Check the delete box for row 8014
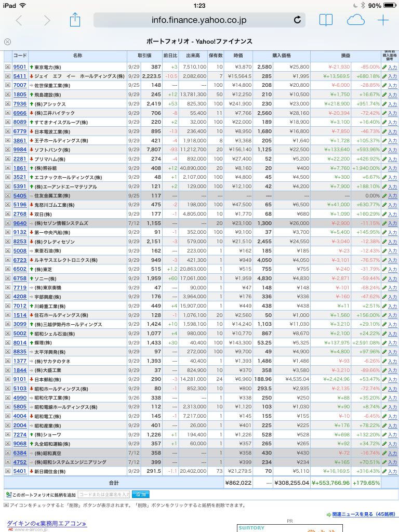The height and width of the screenshot is (532, 399). coord(7,343)
